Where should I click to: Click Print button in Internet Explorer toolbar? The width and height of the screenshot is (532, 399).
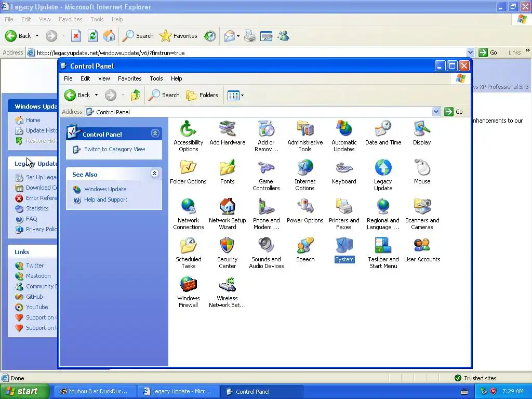[250, 36]
